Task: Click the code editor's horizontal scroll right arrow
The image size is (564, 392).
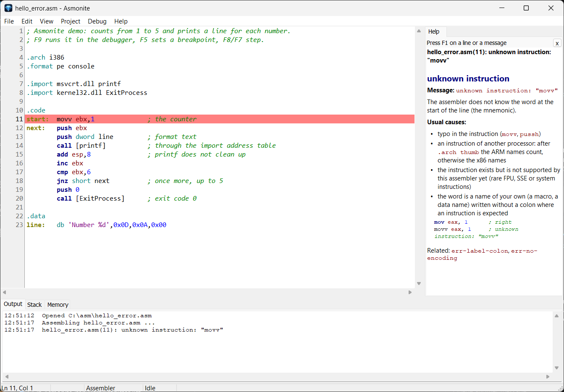Action: click(x=410, y=292)
